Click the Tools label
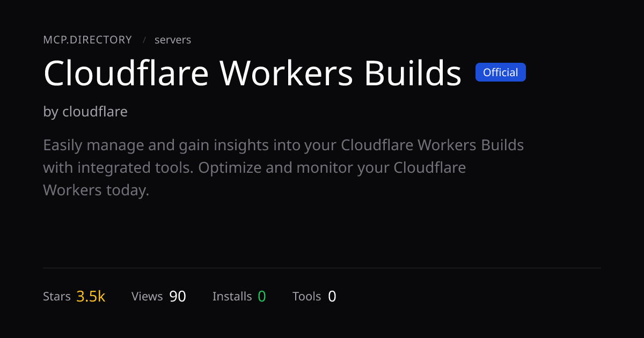 (x=306, y=296)
